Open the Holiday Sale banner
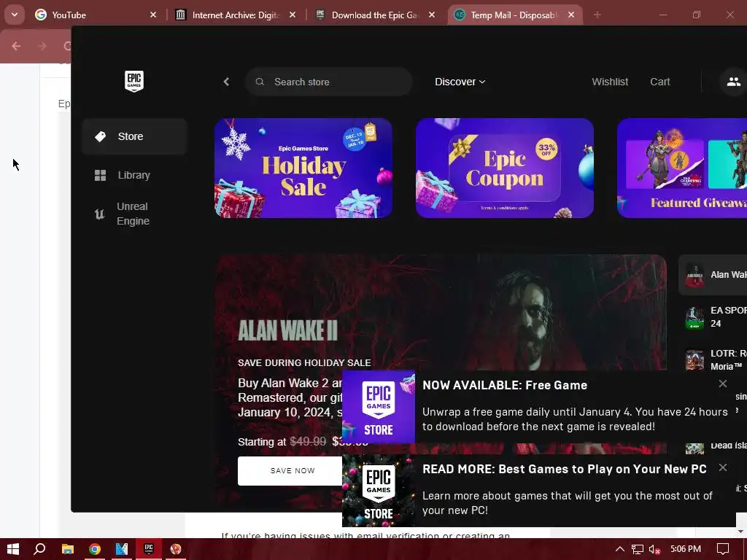 coord(303,168)
